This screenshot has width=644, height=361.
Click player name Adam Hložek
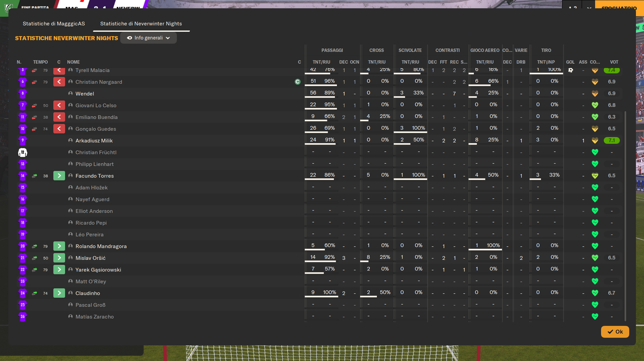(92, 188)
